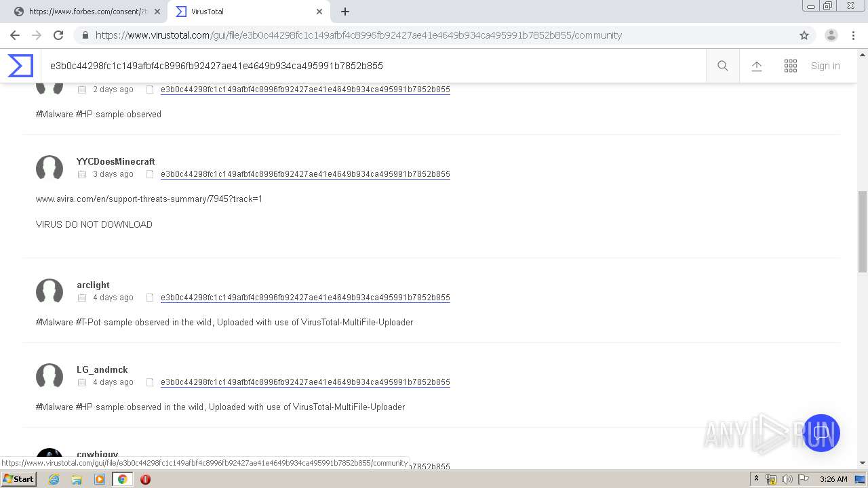This screenshot has height=488, width=868.
Task: Show hidden tray icons arrow
Action: click(757, 479)
